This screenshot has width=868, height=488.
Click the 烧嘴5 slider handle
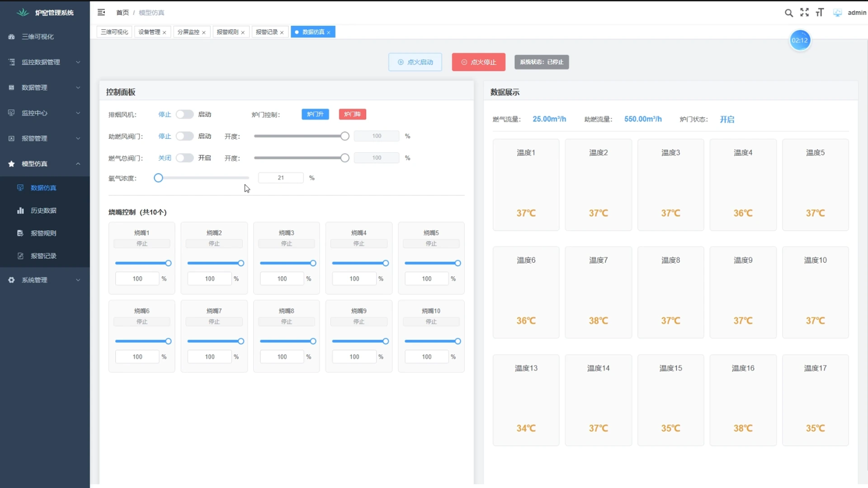(x=458, y=263)
